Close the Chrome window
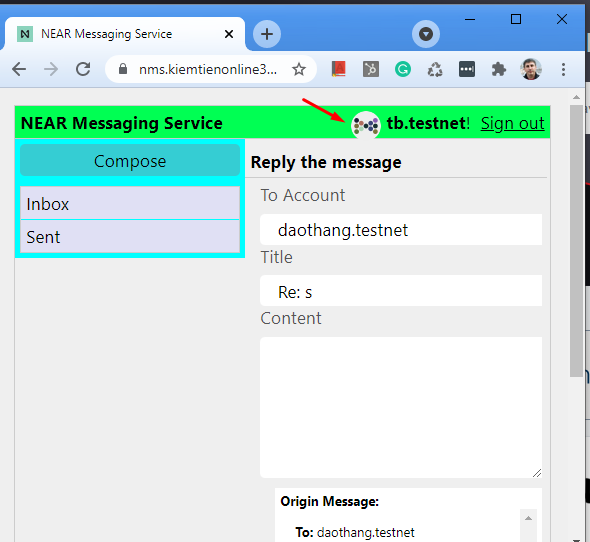Image resolution: width=590 pixels, height=542 pixels. [562, 19]
